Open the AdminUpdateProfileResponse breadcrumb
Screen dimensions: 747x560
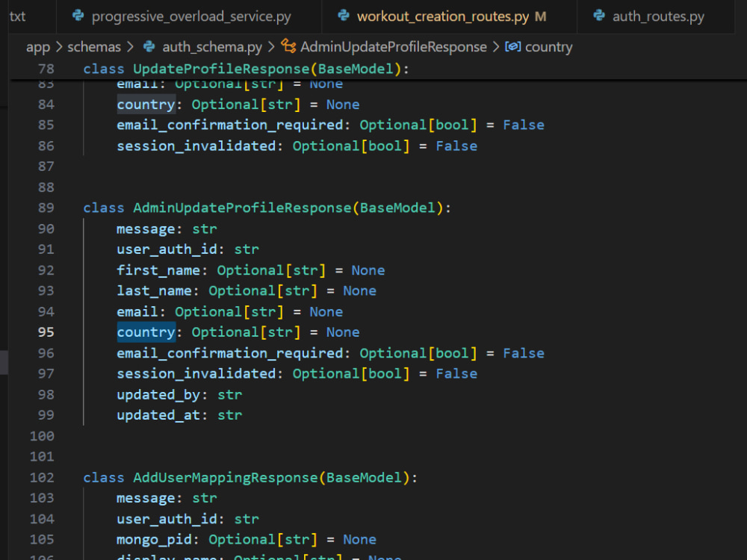[394, 47]
